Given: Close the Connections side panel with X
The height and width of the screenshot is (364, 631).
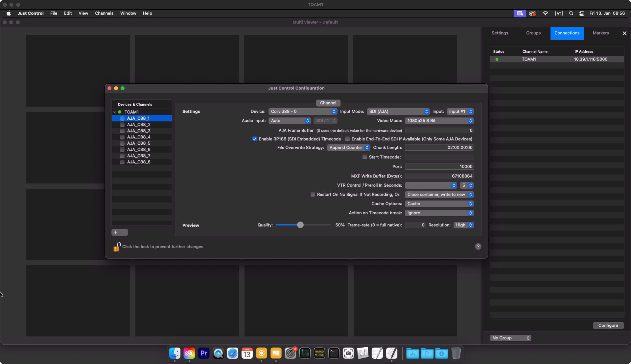Looking at the screenshot, I should (624, 33).
